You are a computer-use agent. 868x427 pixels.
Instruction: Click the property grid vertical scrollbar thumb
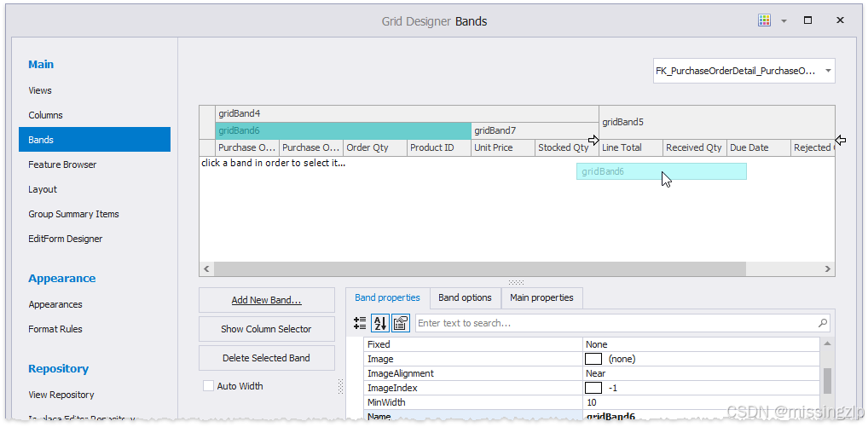tap(828, 381)
